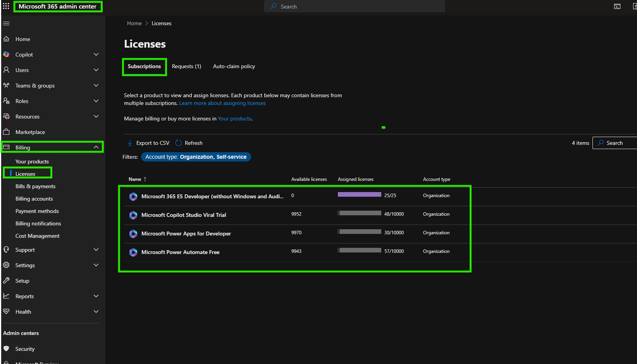Click the Available licenses column header

[309, 179]
